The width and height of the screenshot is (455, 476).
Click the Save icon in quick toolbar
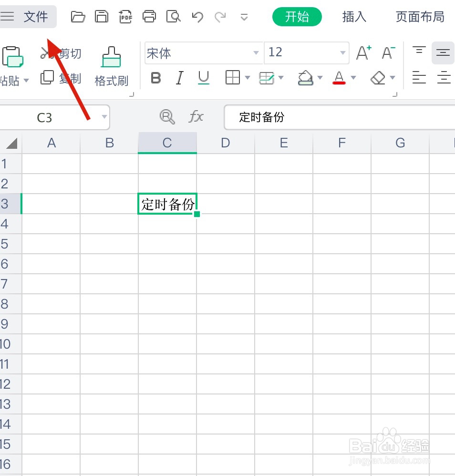tap(102, 17)
